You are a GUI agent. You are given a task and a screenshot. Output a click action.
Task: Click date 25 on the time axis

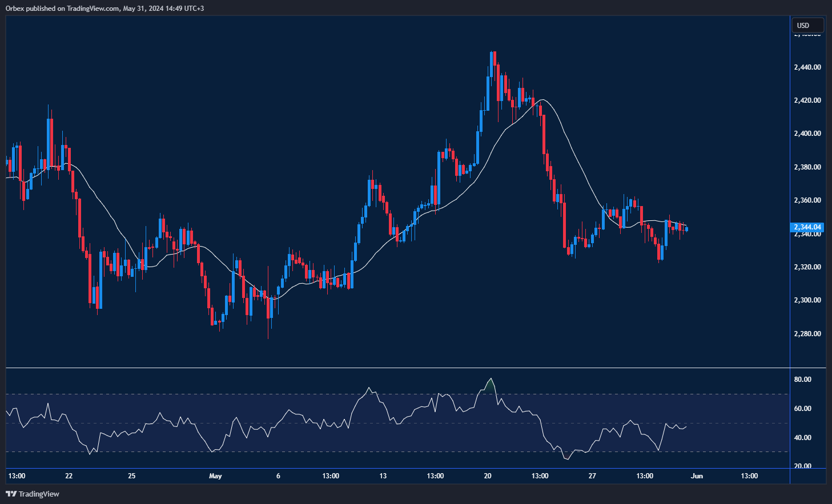pos(132,476)
